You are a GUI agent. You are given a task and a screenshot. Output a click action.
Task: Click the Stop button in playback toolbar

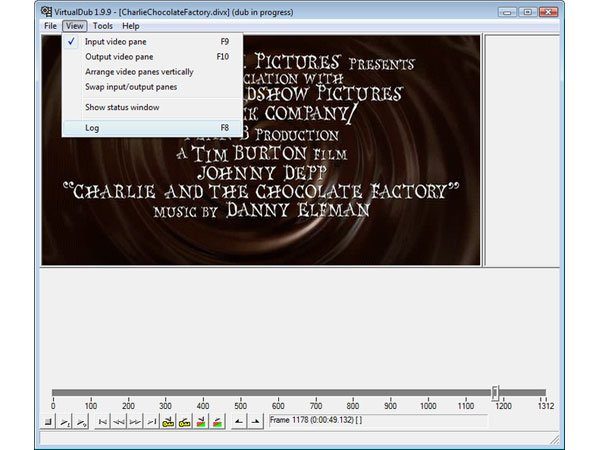click(48, 421)
